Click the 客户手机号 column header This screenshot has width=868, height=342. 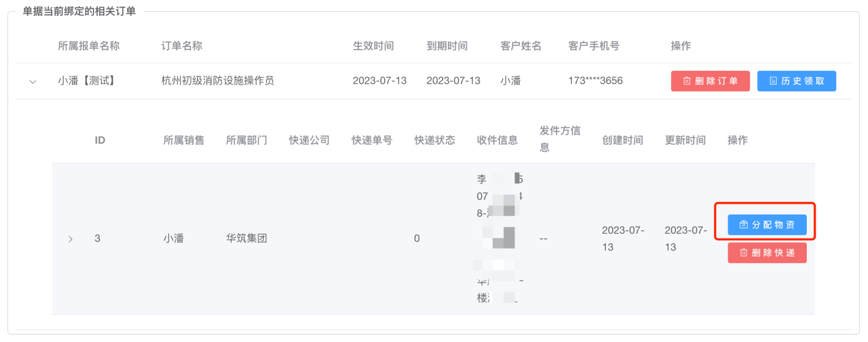pos(594,46)
